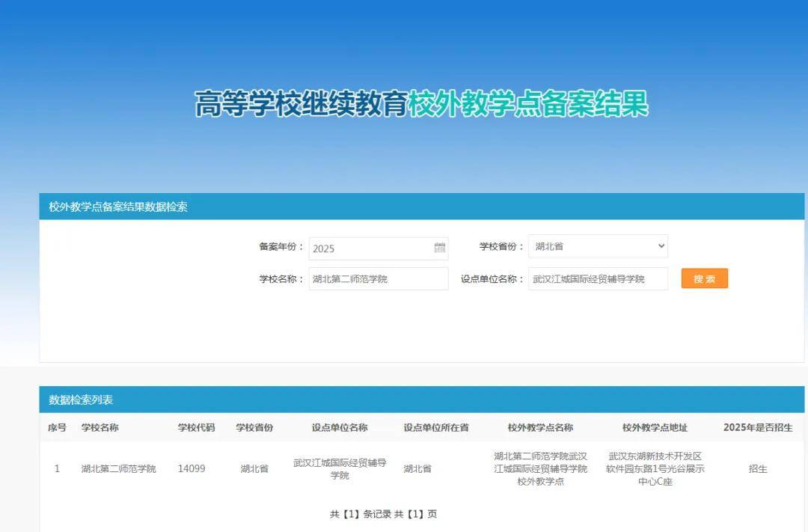Image resolution: width=808 pixels, height=532 pixels.
Task: Click the 校外教学点备案结果数据检索 panel header
Action: coord(421,207)
